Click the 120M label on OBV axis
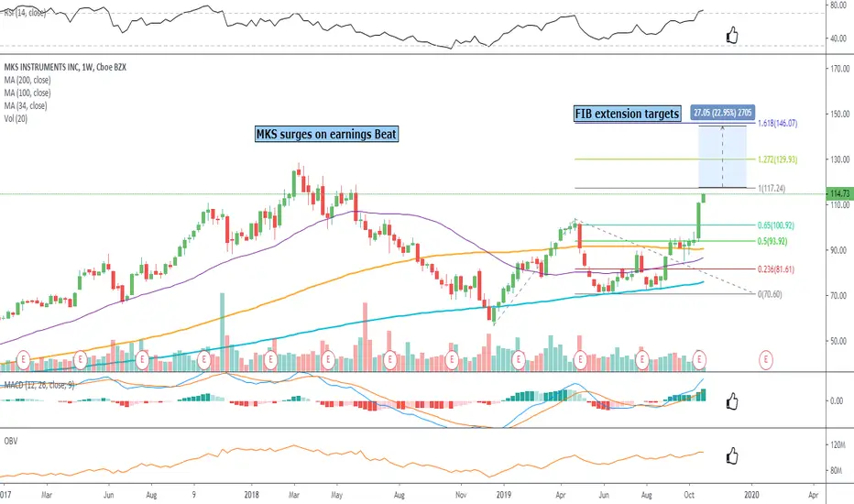Viewport: 854px width, 504px height. pos(838,445)
